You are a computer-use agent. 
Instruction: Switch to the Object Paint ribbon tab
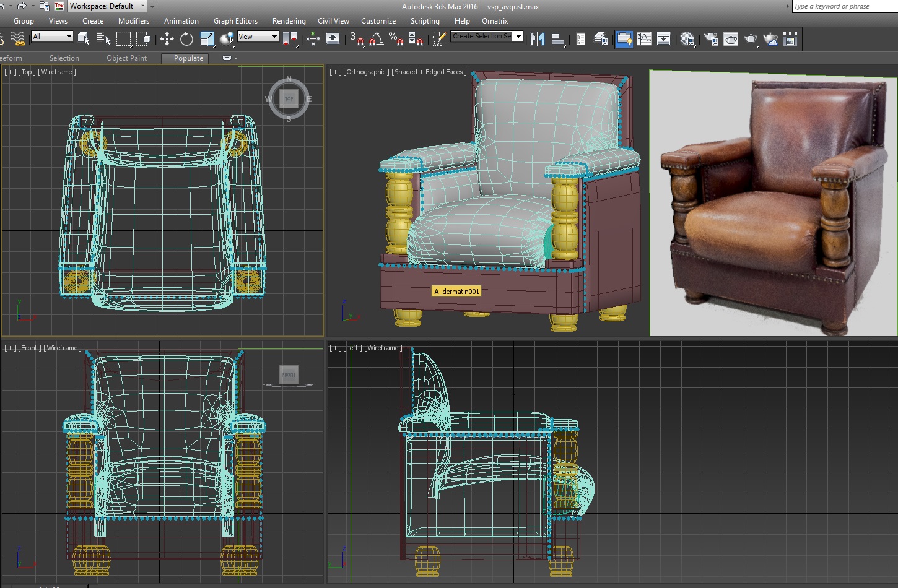pos(126,58)
